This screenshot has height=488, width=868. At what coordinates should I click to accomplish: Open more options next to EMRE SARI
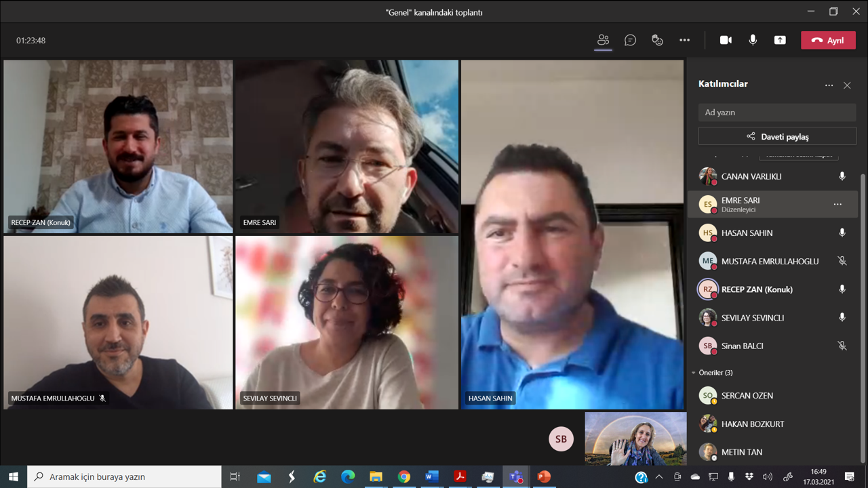[837, 204]
